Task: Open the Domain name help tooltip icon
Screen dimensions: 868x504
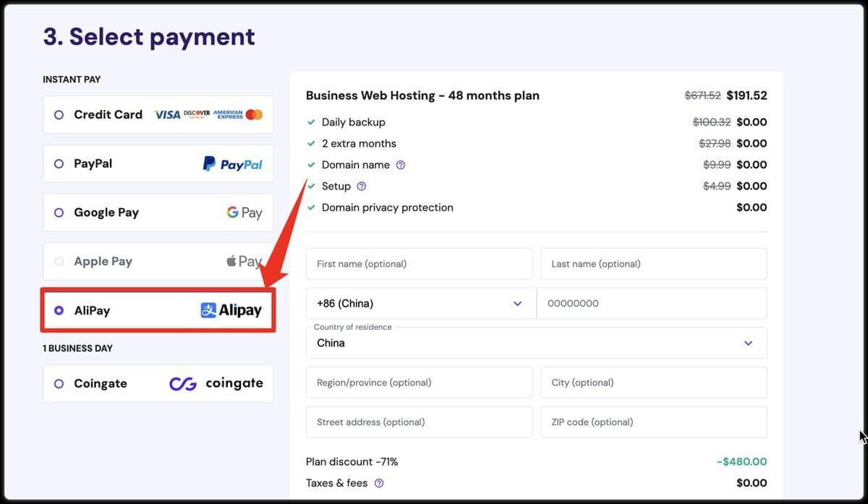Action: pyautogui.click(x=401, y=165)
